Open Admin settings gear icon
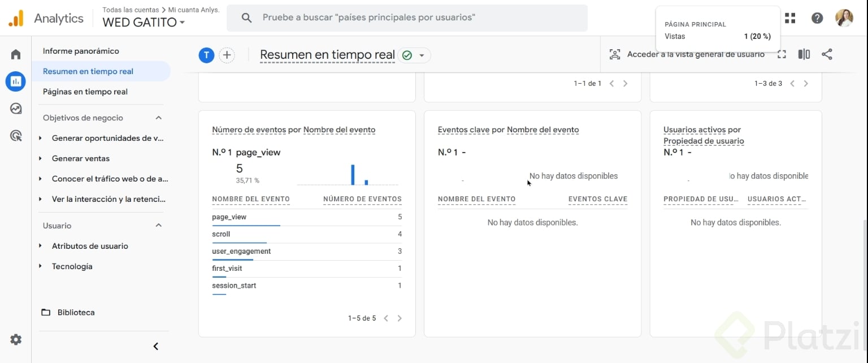The image size is (868, 363). tap(16, 339)
